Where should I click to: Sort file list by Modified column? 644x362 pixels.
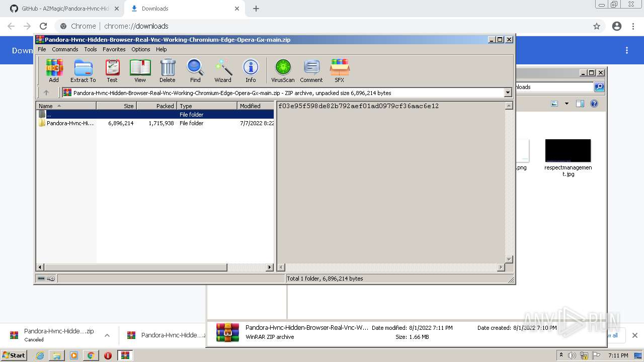(x=256, y=106)
